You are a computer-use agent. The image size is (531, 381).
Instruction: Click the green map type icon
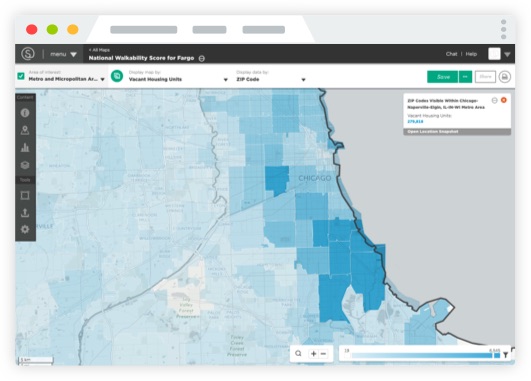(x=117, y=76)
